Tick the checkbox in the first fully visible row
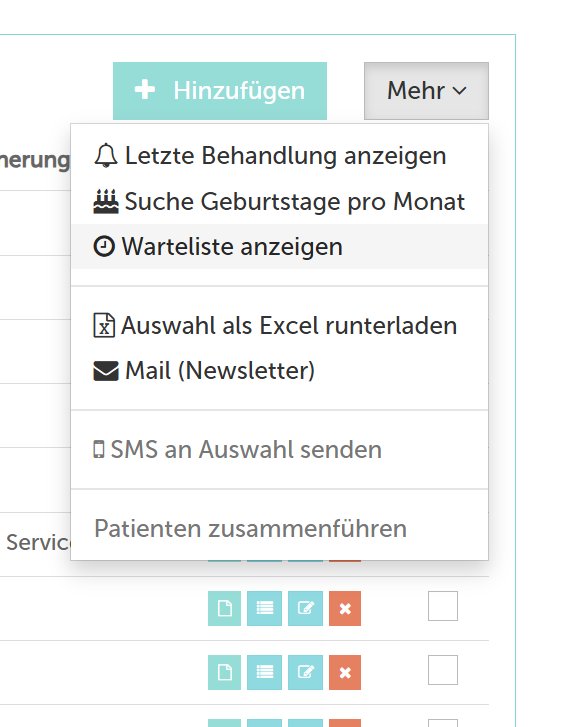 [443, 606]
